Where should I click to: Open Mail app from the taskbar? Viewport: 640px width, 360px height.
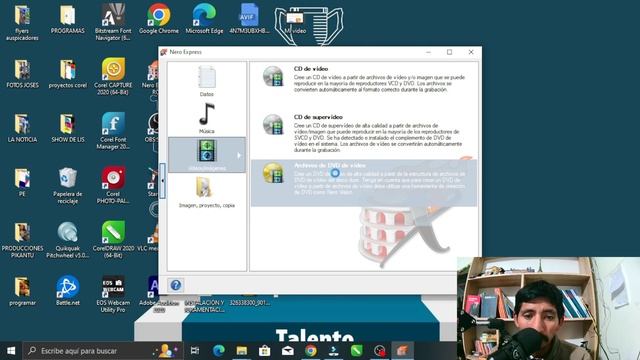[x=288, y=351]
